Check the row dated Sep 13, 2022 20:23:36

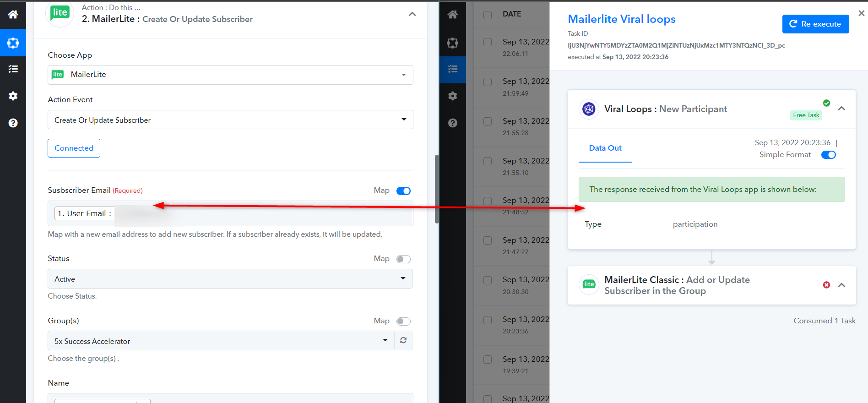(x=488, y=320)
